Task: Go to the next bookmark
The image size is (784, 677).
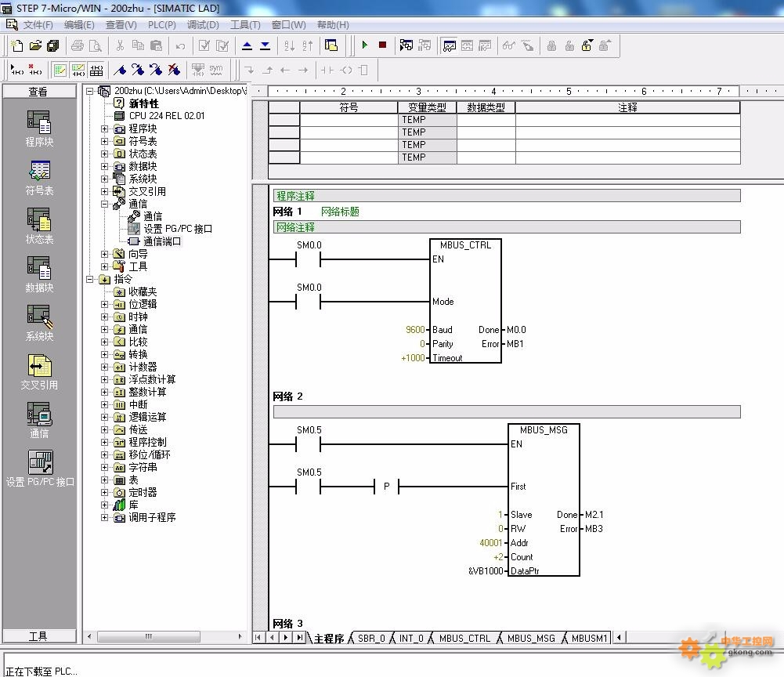Action: (138, 70)
